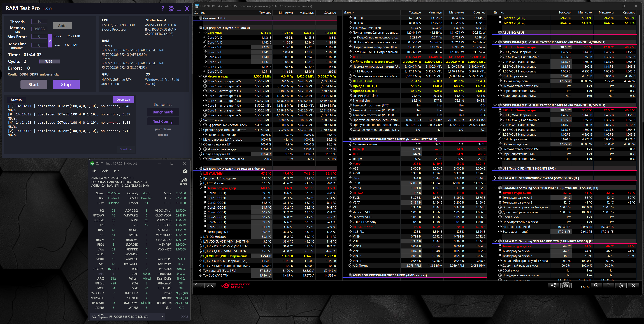Click the pencil edit icon beside Max Errors
This screenshot has height=324, width=644.
(x=50, y=41)
